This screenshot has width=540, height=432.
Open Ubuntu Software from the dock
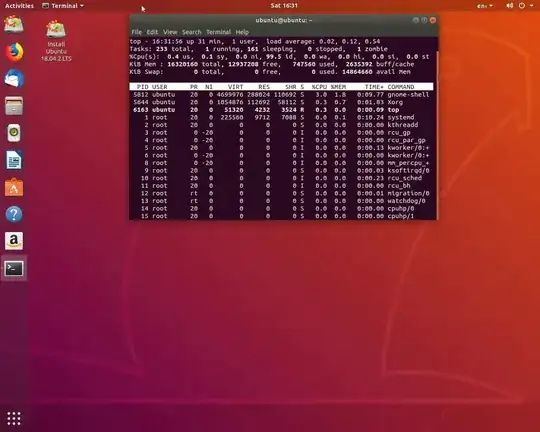click(x=14, y=187)
